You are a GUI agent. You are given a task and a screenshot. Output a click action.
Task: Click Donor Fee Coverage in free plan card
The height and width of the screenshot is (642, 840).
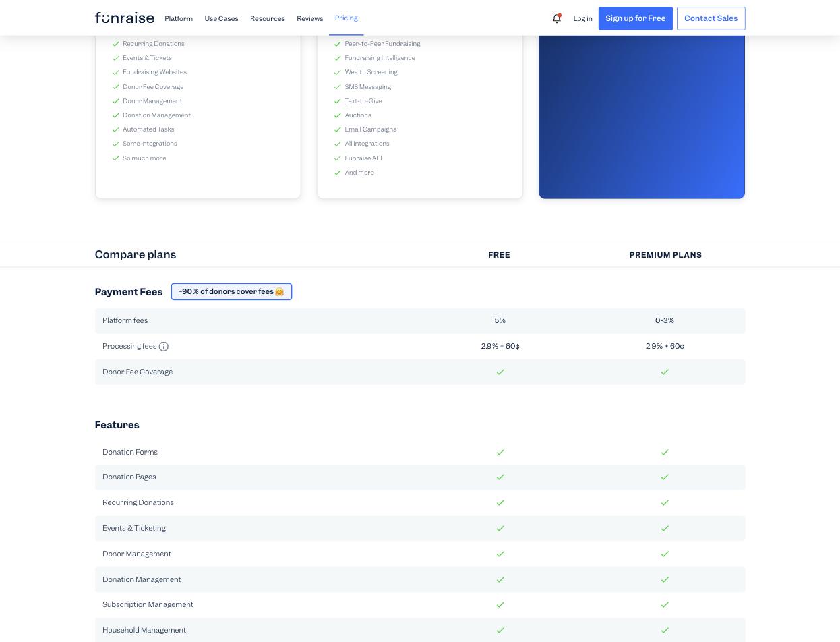point(153,87)
